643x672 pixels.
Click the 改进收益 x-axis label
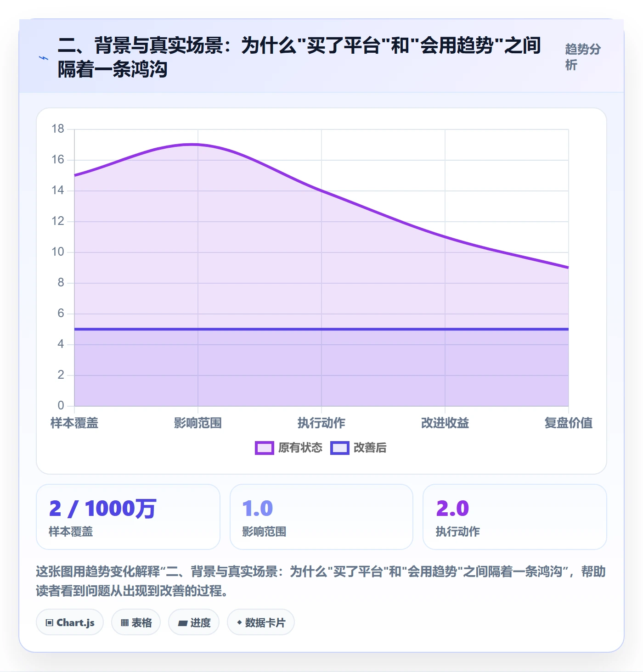click(x=445, y=423)
